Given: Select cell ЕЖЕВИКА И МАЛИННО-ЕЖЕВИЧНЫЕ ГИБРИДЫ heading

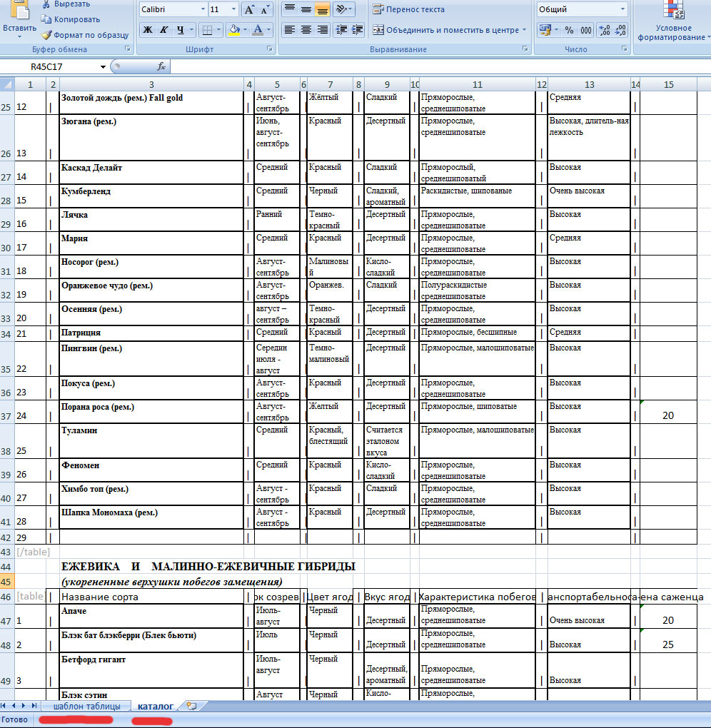Looking at the screenshot, I should point(208,567).
